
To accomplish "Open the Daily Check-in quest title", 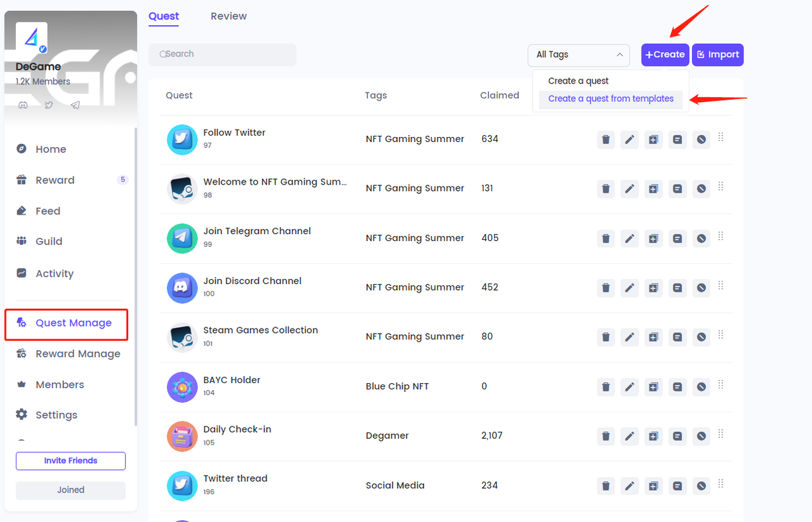I will (x=237, y=429).
